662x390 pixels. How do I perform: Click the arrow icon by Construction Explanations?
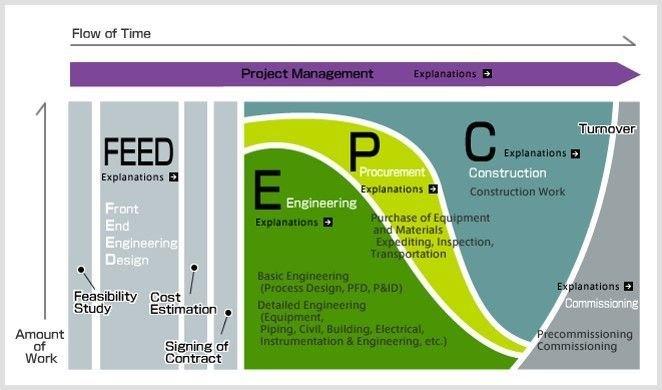click(x=575, y=153)
